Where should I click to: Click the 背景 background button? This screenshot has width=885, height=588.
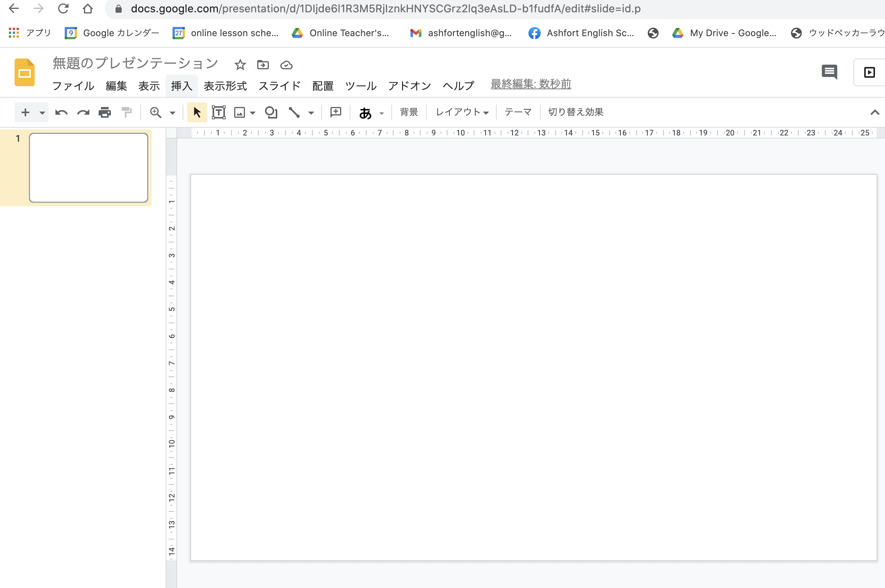coord(409,112)
